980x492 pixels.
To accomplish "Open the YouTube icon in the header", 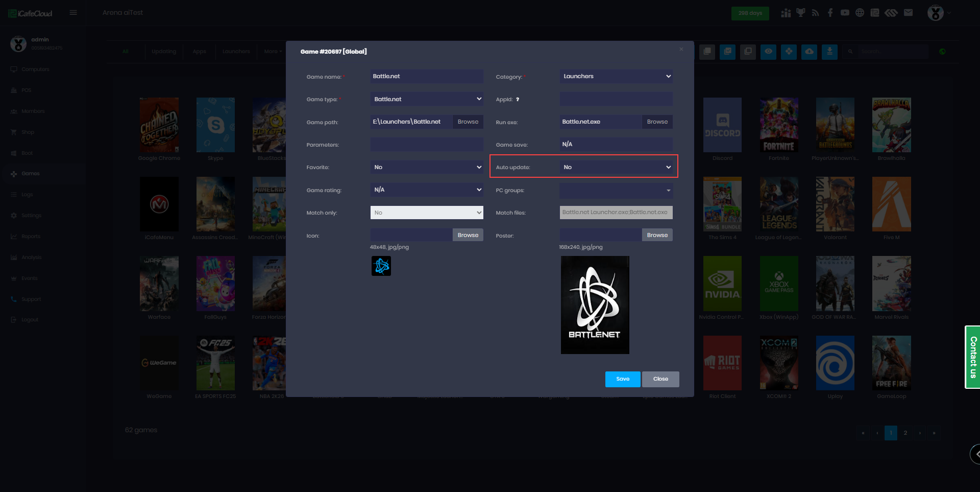I will tap(845, 13).
